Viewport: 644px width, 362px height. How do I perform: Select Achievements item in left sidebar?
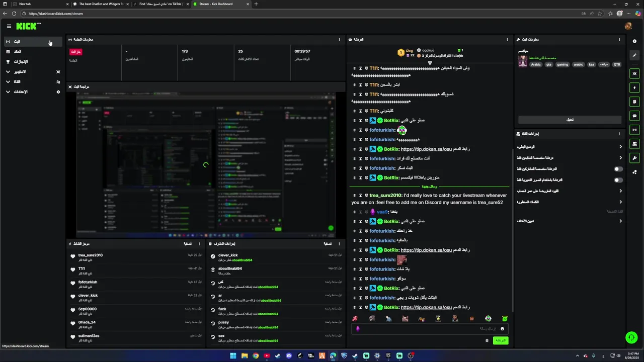click(x=32, y=61)
